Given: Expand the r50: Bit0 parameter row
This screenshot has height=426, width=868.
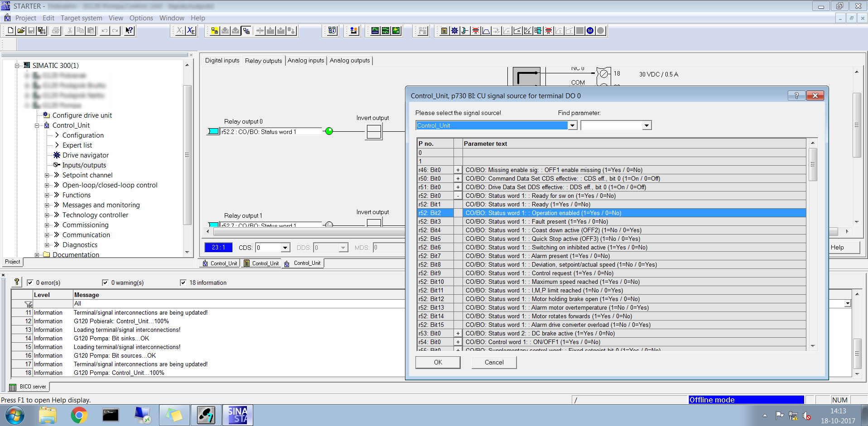Looking at the screenshot, I should tap(458, 179).
